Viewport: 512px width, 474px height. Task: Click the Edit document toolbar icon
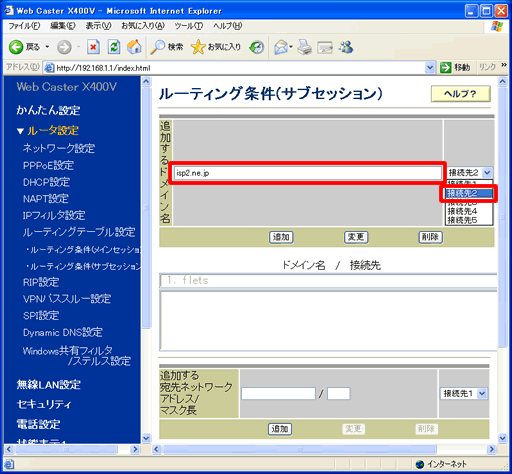(325, 47)
